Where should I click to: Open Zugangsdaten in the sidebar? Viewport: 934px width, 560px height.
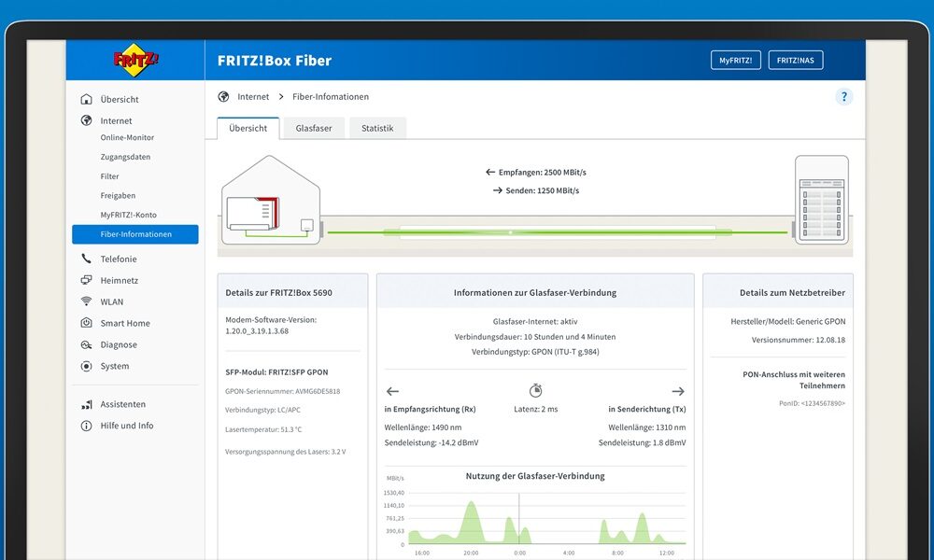(125, 158)
